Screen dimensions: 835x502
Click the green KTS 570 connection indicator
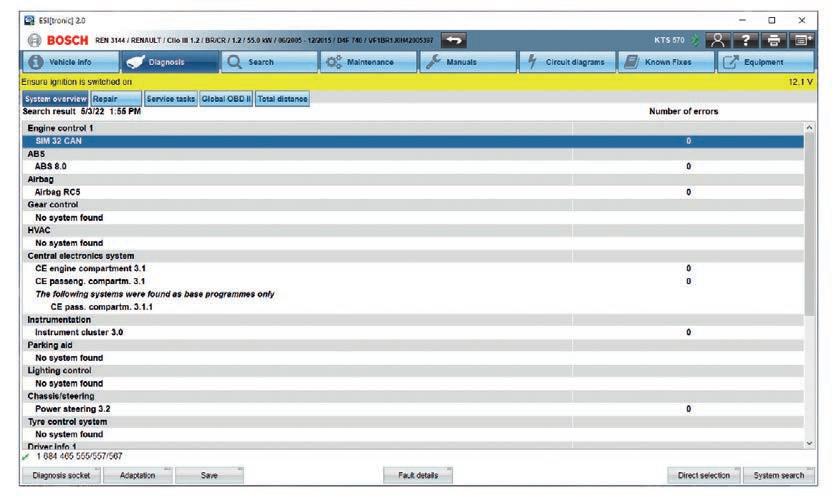pos(695,40)
